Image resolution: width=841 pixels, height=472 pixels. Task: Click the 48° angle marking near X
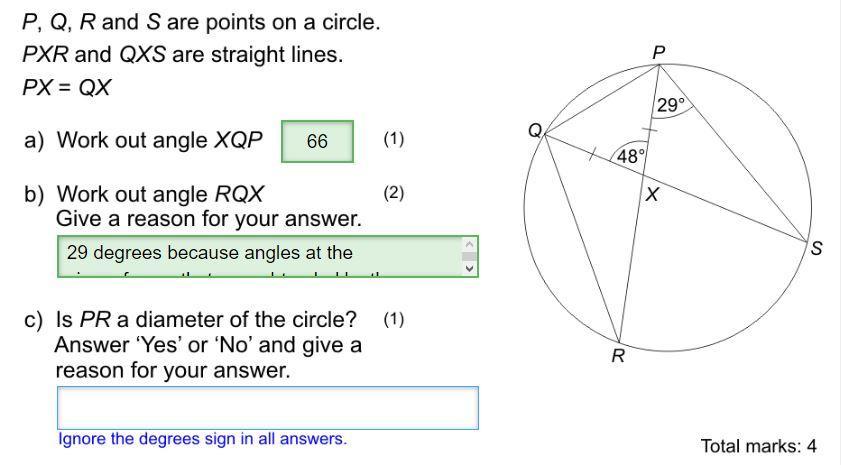631,156
